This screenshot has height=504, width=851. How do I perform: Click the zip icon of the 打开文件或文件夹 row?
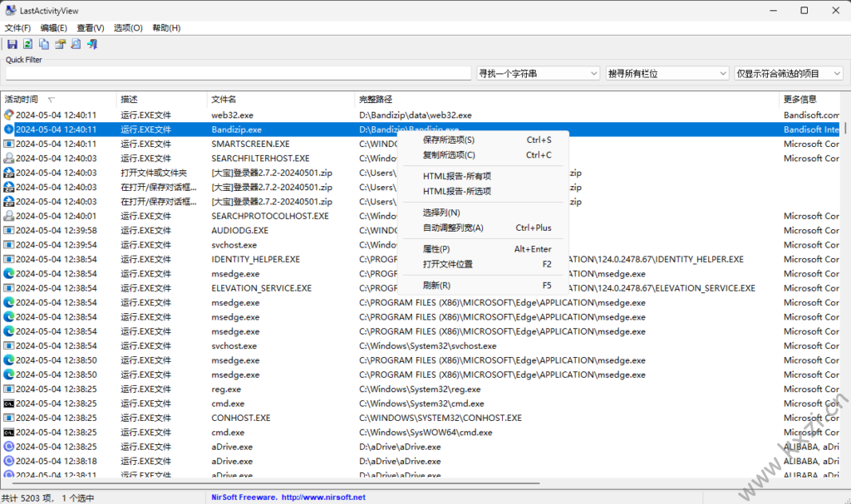8,173
